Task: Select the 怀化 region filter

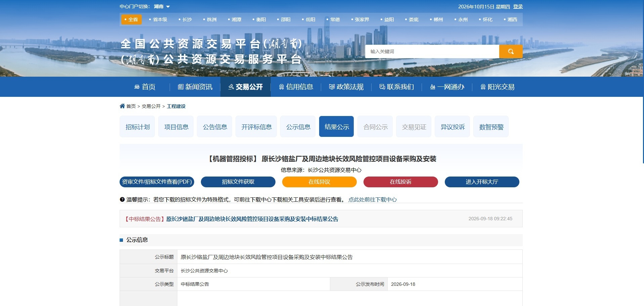Action: (486, 20)
